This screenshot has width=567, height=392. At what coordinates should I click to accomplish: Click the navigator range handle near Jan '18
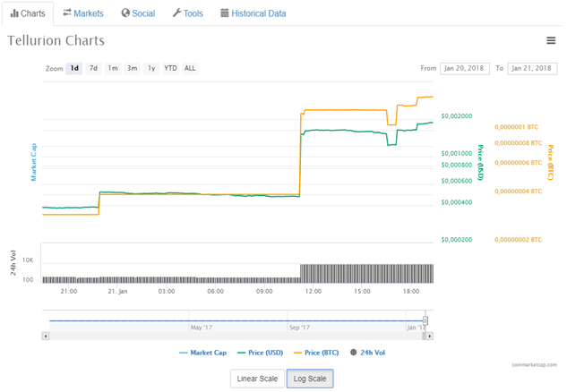click(x=425, y=320)
